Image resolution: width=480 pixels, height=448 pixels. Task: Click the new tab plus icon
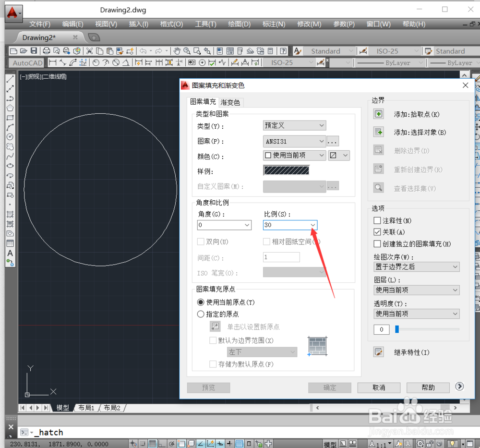(x=94, y=37)
